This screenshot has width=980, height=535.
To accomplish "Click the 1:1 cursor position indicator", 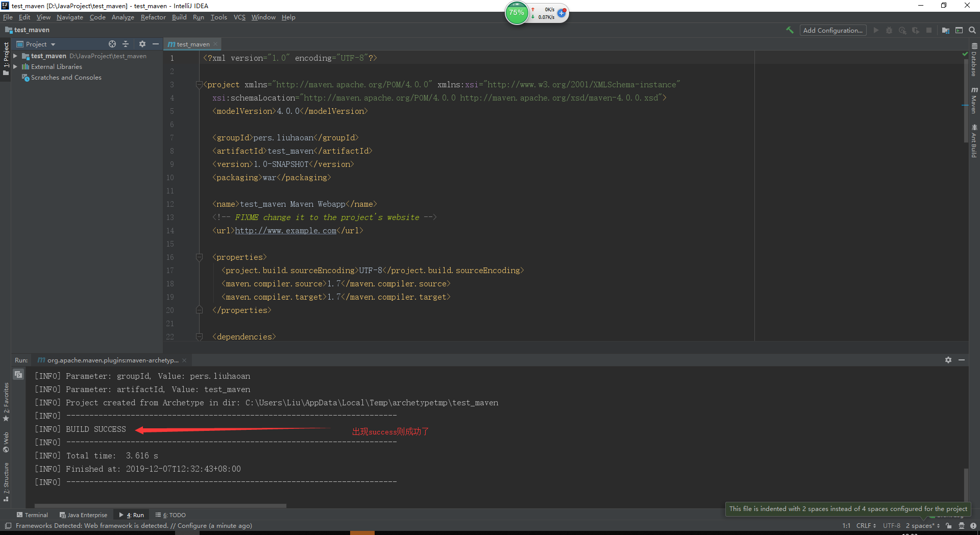I will (x=846, y=526).
